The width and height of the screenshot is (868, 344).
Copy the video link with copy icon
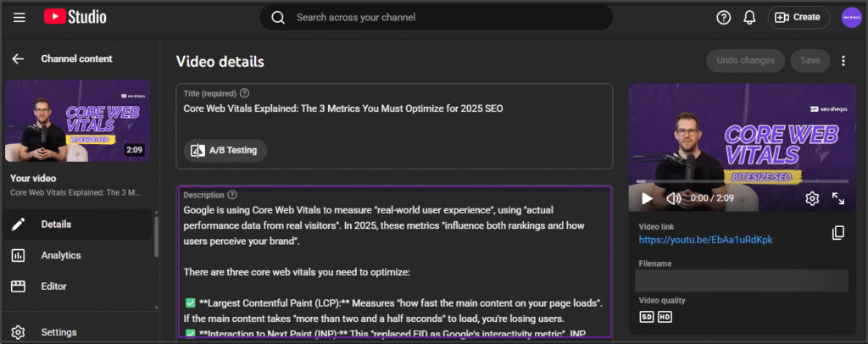pos(838,232)
